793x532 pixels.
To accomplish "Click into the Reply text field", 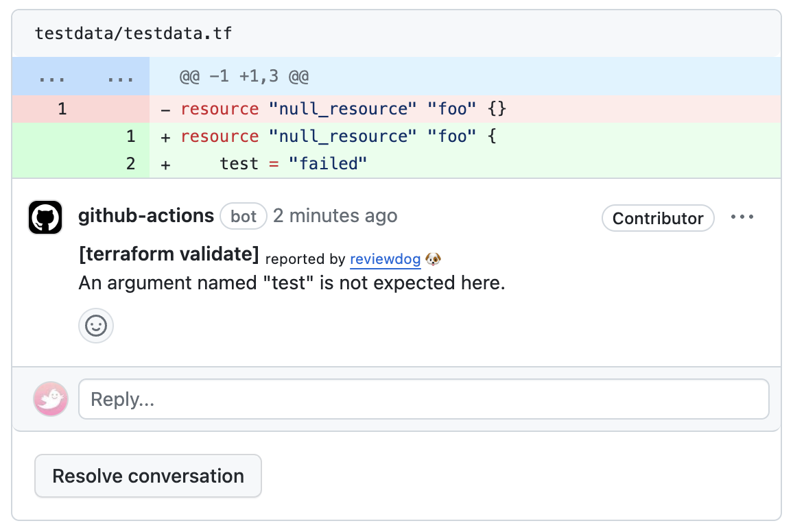I will [x=423, y=399].
